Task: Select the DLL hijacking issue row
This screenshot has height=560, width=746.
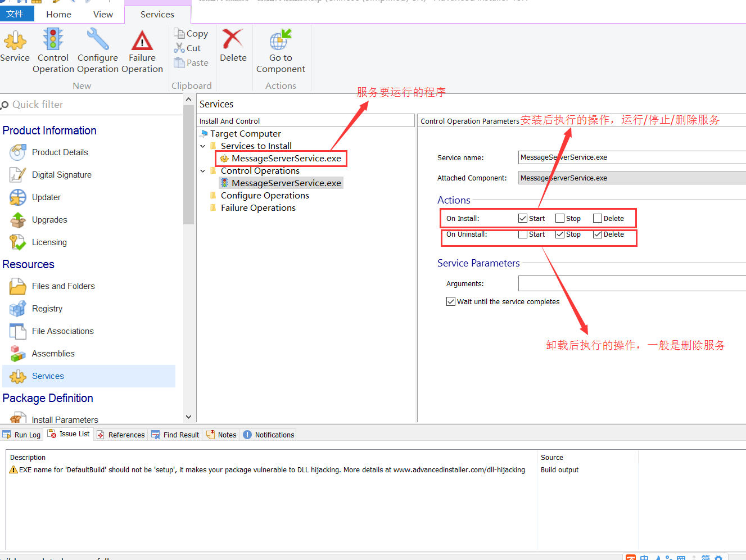Action: [x=268, y=469]
